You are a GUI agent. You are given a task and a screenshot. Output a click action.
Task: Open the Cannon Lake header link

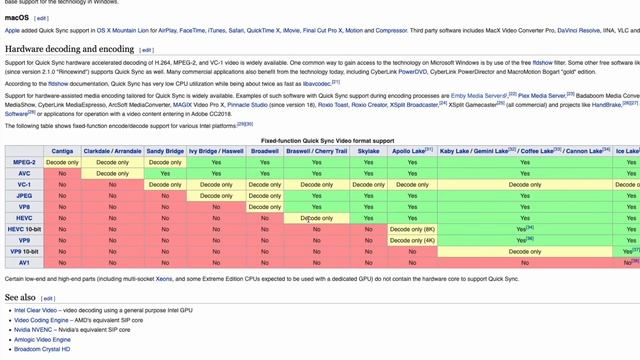(x=584, y=151)
